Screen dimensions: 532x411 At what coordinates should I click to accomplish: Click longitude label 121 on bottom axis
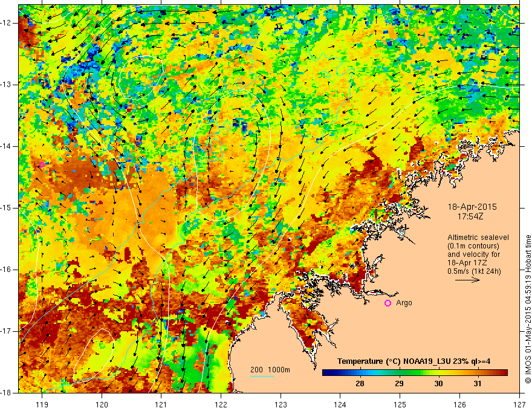pyautogui.click(x=161, y=404)
